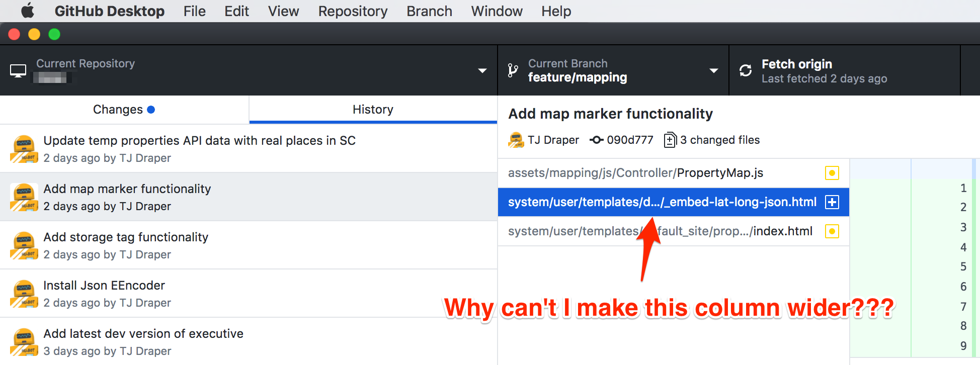Open the File menu
Viewport: 980px width, 365px height.
coord(194,11)
